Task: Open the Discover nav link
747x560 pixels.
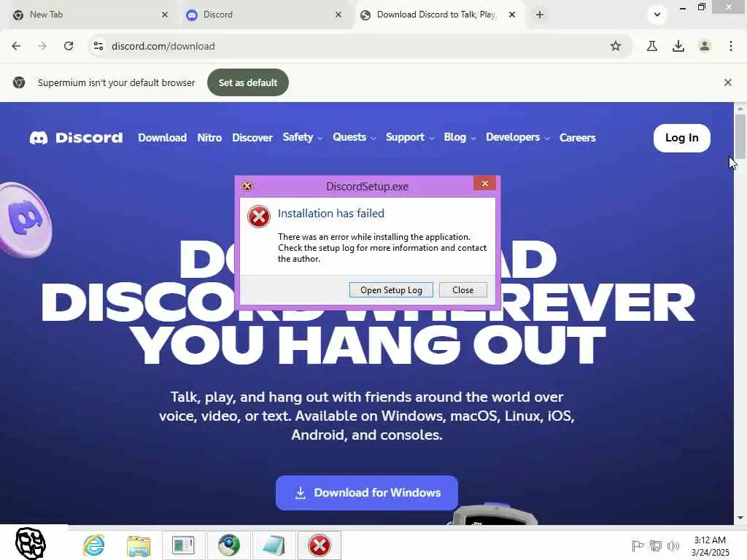Action: (x=252, y=138)
